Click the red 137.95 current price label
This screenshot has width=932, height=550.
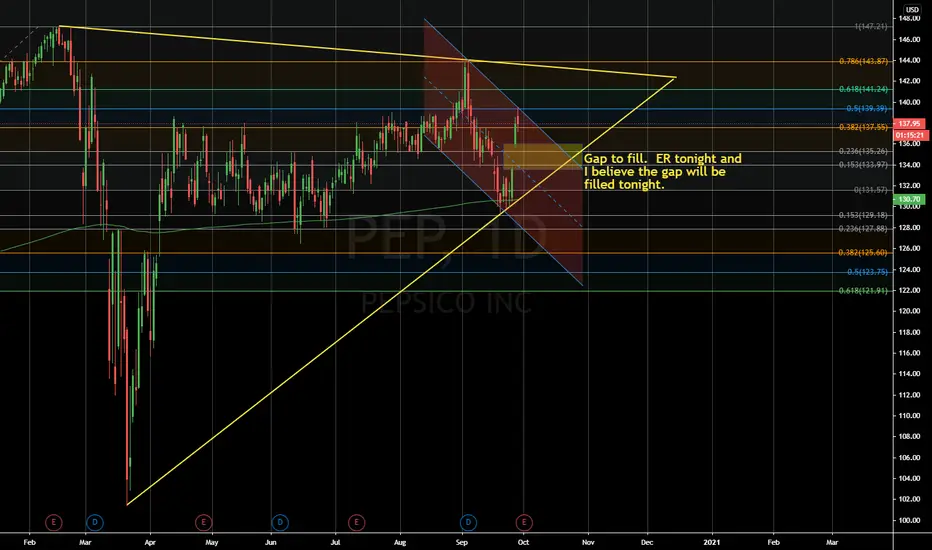[x=909, y=124]
